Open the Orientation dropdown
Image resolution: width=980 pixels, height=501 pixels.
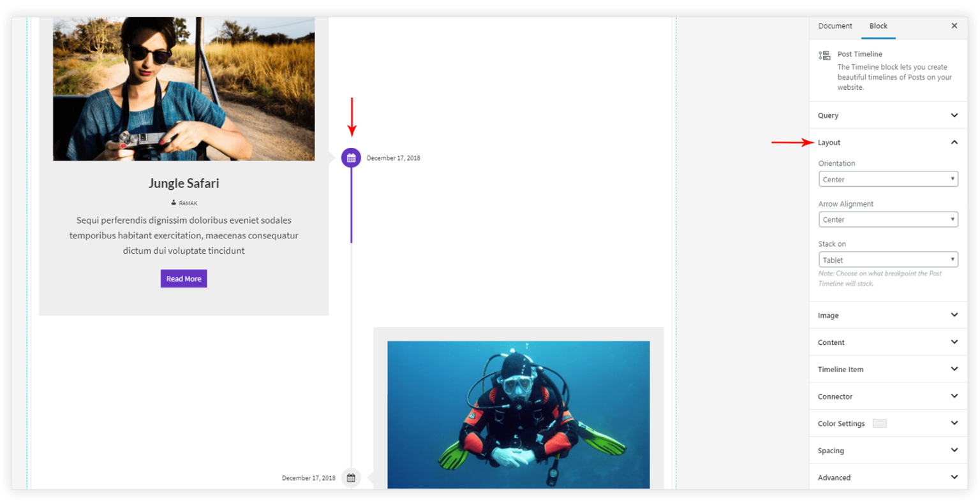point(888,179)
